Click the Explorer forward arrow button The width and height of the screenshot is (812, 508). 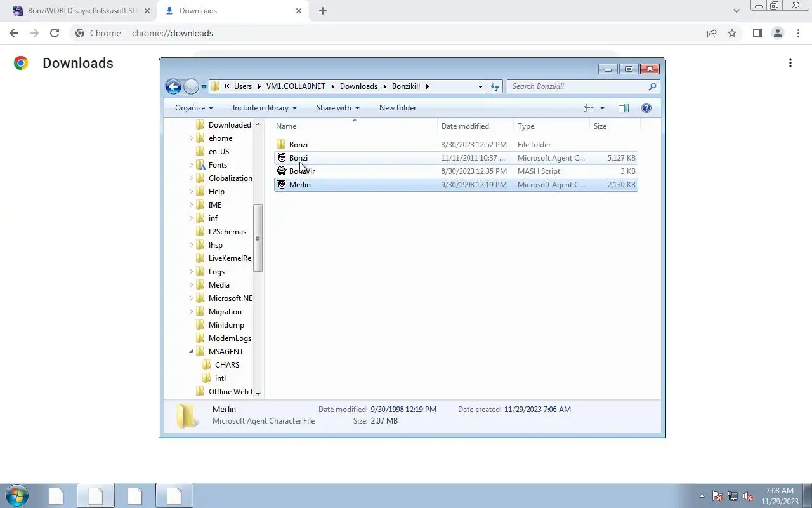click(x=191, y=86)
